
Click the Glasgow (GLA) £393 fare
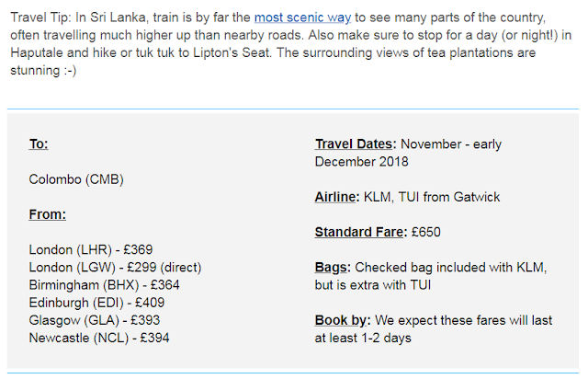[x=95, y=320]
